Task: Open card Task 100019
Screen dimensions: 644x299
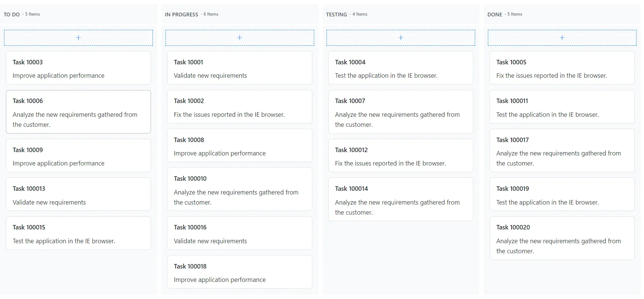Action: 562,194
